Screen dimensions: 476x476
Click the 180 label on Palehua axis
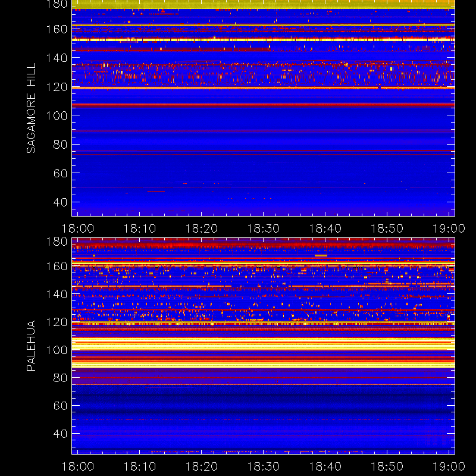tap(57, 242)
